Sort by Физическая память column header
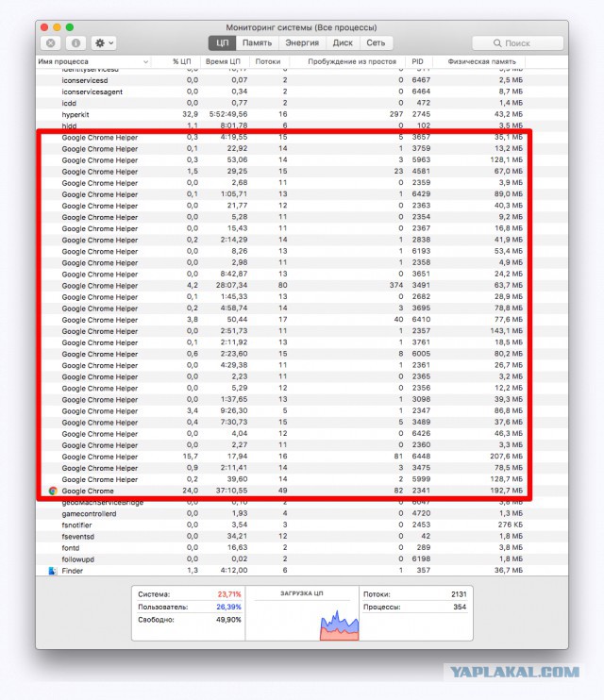 click(x=478, y=61)
